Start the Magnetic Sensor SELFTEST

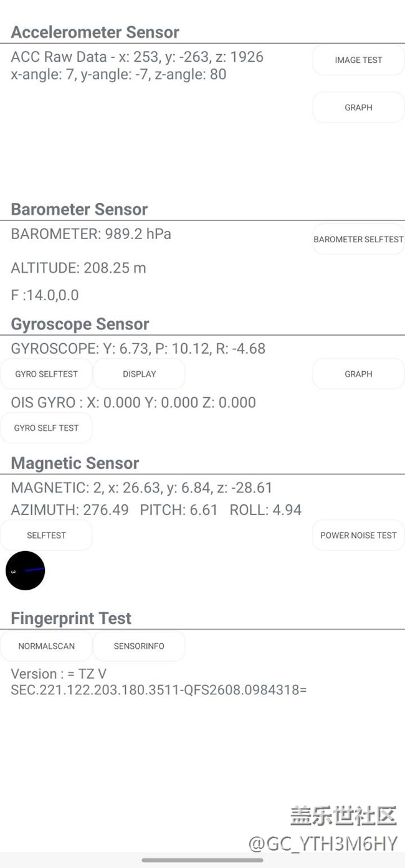click(46, 535)
